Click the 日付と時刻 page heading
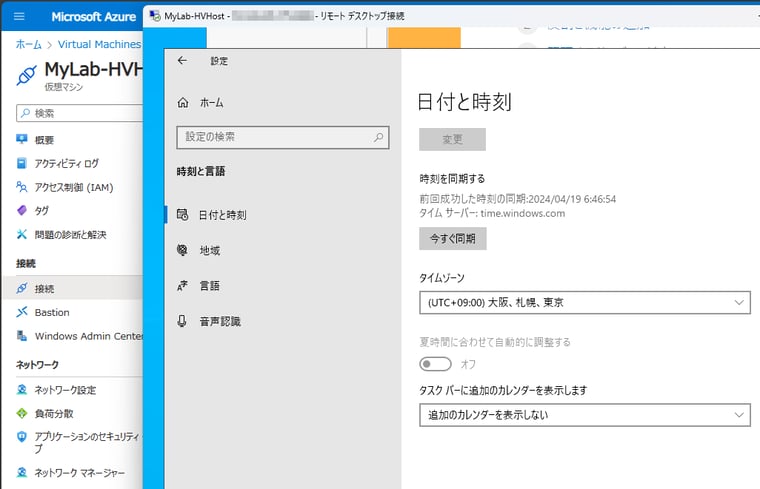The height and width of the screenshot is (489, 760). coord(464,102)
